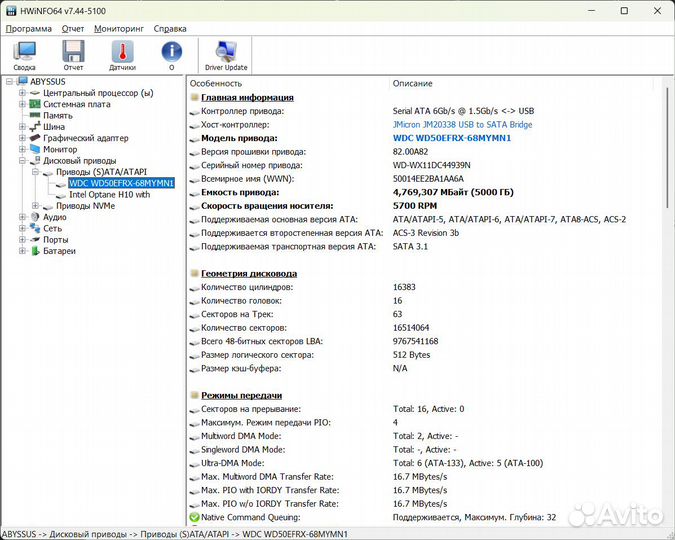Click the Ultra-DMA Mode row
The image size is (675, 540).
[424, 463]
